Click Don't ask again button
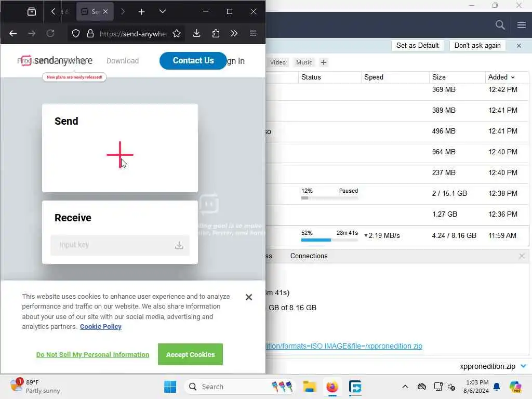Image resolution: width=532 pixels, height=399 pixels. pos(477,46)
